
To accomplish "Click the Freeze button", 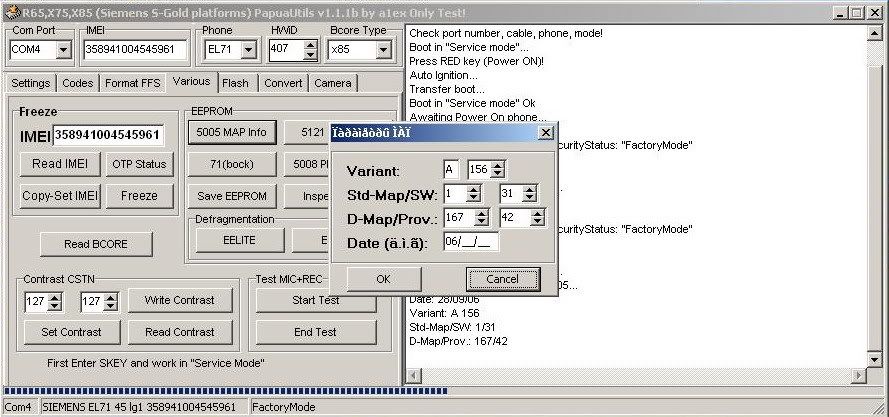I will coord(139,196).
